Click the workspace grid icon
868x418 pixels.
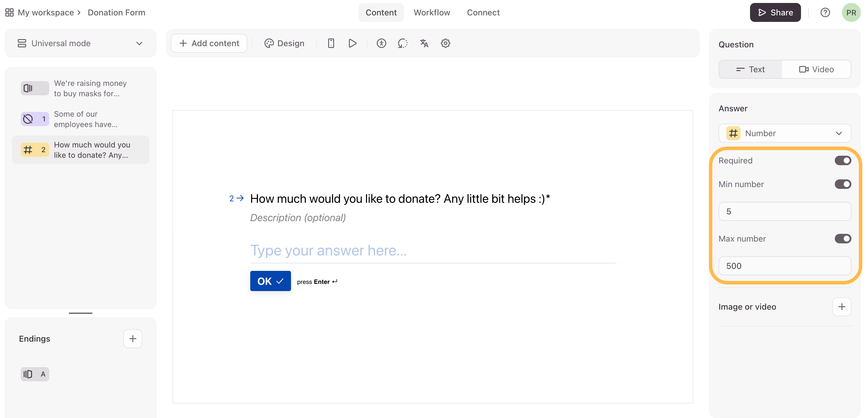click(x=9, y=12)
